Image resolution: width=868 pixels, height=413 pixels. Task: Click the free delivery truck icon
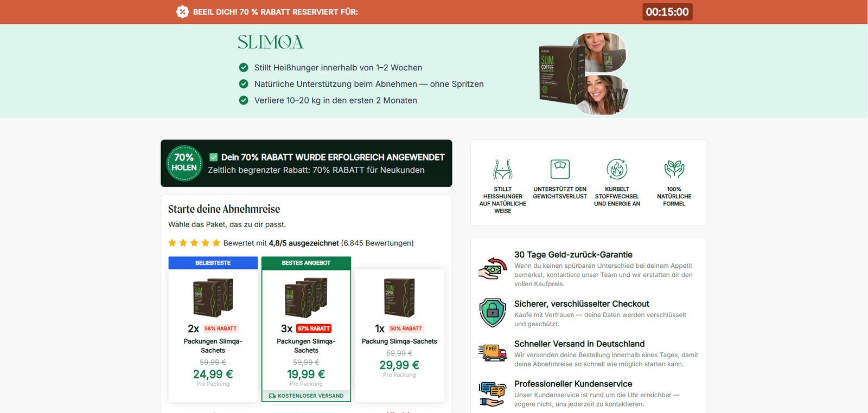(x=493, y=352)
